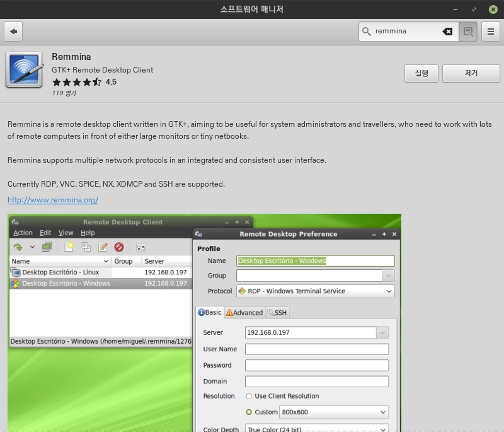Image resolution: width=504 pixels, height=432 pixels.
Task: Open the Server 192.168.0.197 dropdown
Action: tap(382, 332)
